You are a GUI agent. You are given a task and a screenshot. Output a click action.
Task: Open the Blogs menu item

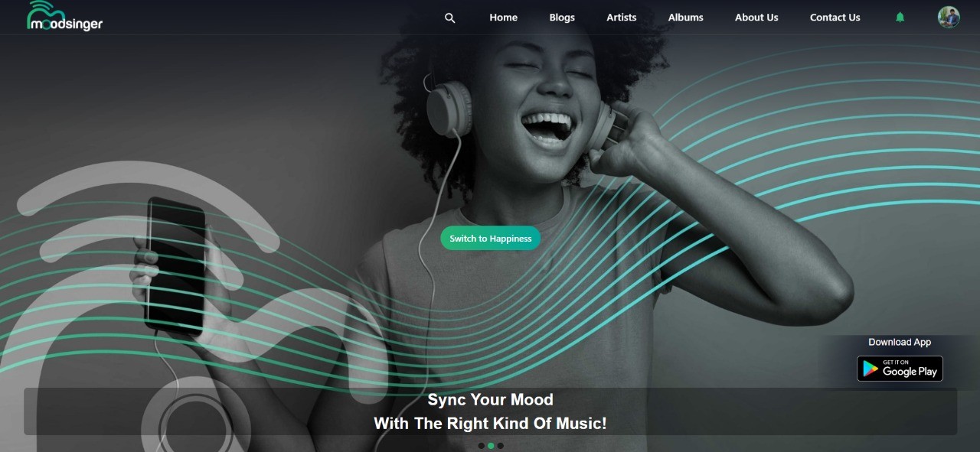pos(562,18)
